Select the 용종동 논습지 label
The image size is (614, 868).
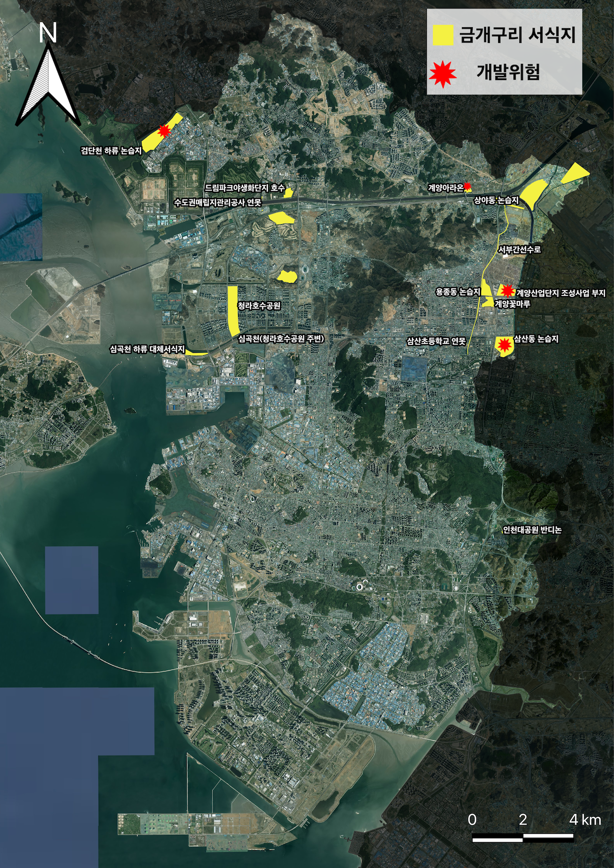click(x=458, y=292)
